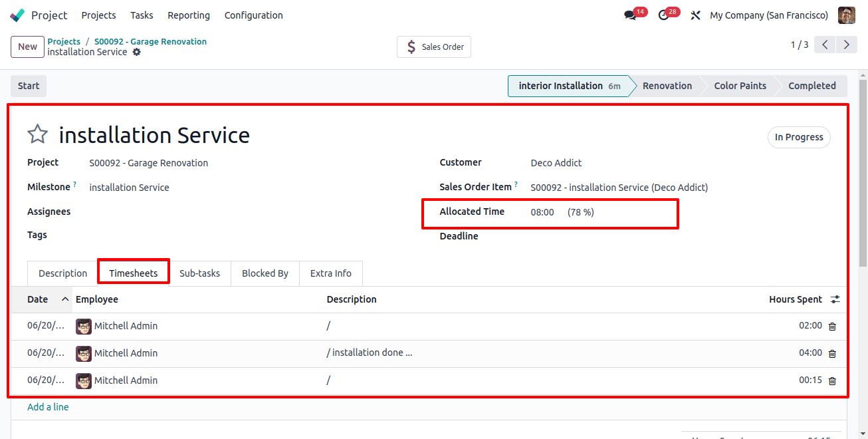Select the interior Installation stage
Viewport: 868px width, 439px height.
569,86
